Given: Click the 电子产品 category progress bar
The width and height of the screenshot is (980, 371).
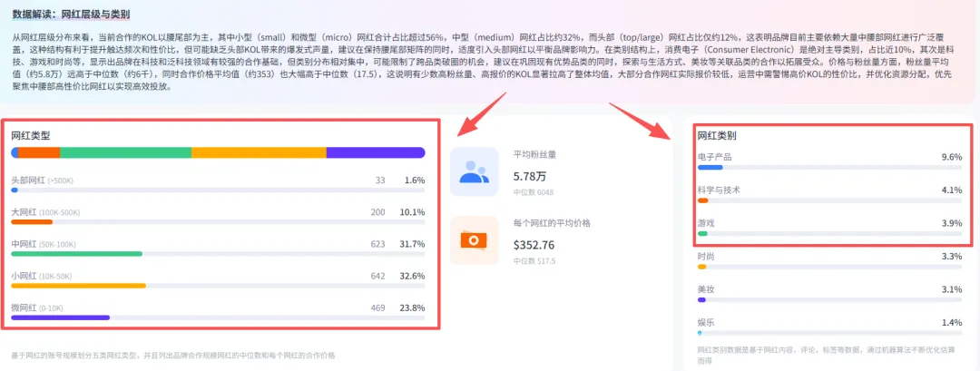Looking at the screenshot, I should pyautogui.click(x=830, y=168).
